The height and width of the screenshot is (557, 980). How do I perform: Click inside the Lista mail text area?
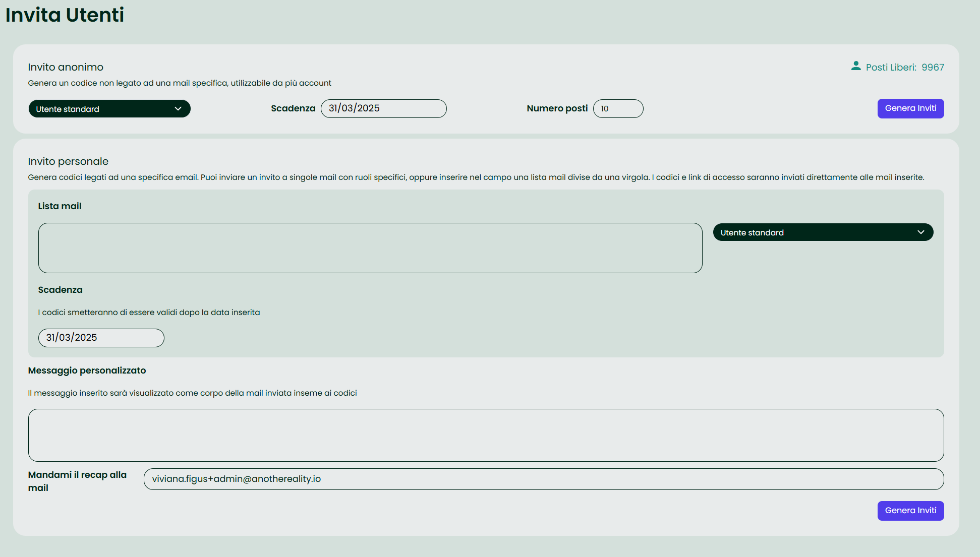point(370,248)
